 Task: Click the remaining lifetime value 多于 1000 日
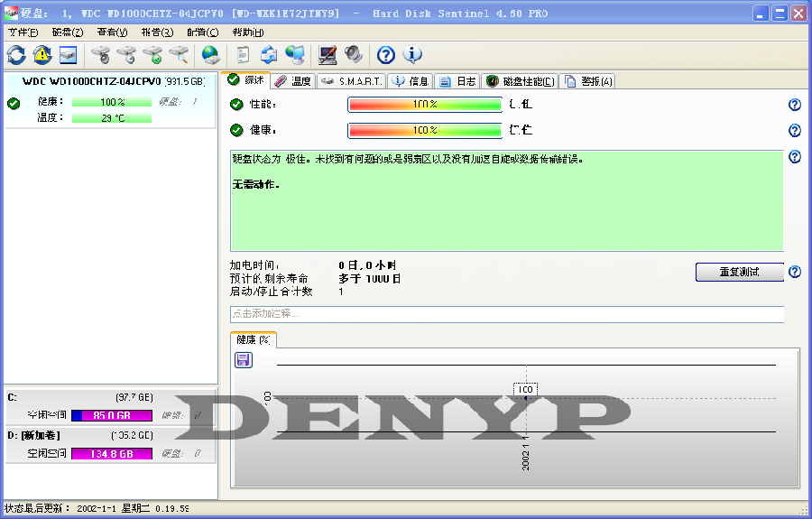[x=369, y=279]
